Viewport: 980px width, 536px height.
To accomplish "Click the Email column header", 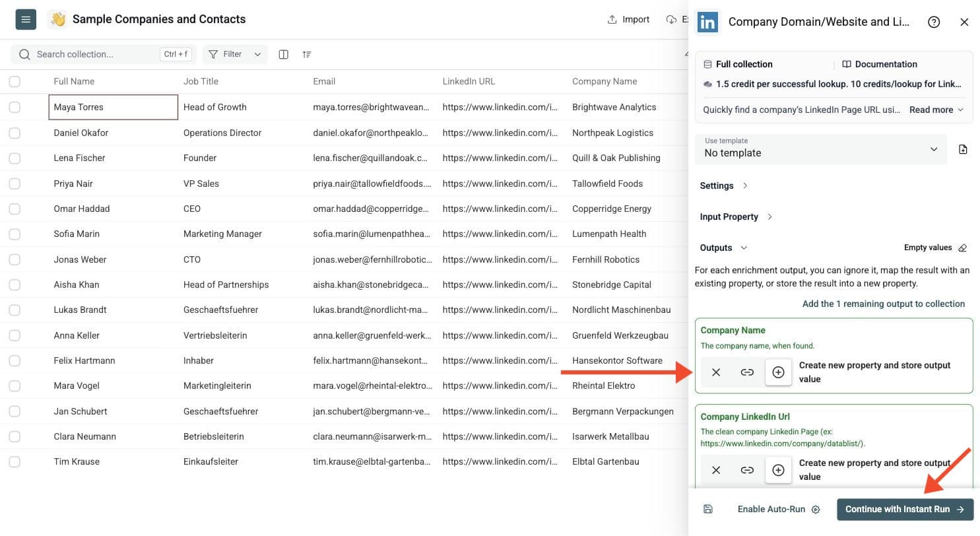I will tap(324, 81).
